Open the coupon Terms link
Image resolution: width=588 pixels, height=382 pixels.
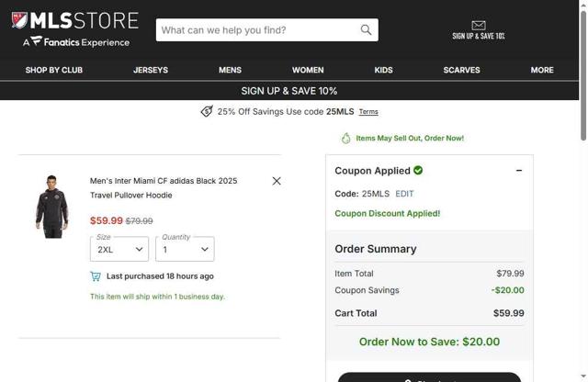(368, 112)
